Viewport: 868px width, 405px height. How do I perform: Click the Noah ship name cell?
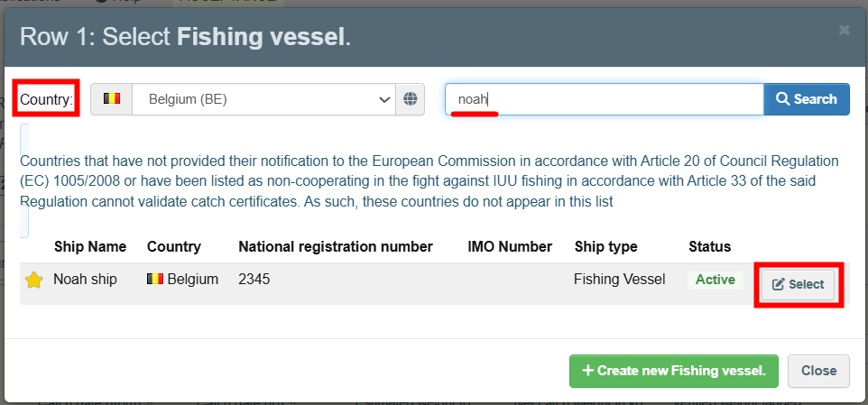pyautogui.click(x=85, y=280)
